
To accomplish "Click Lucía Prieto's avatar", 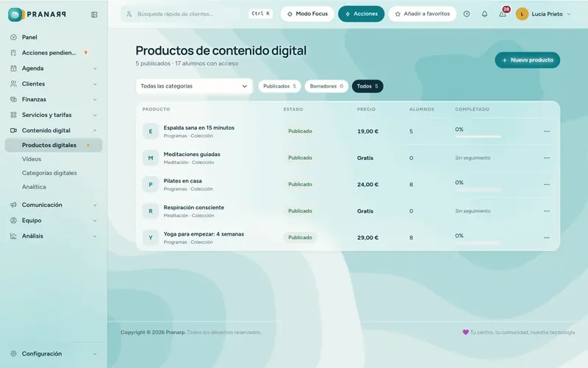I will tap(522, 14).
